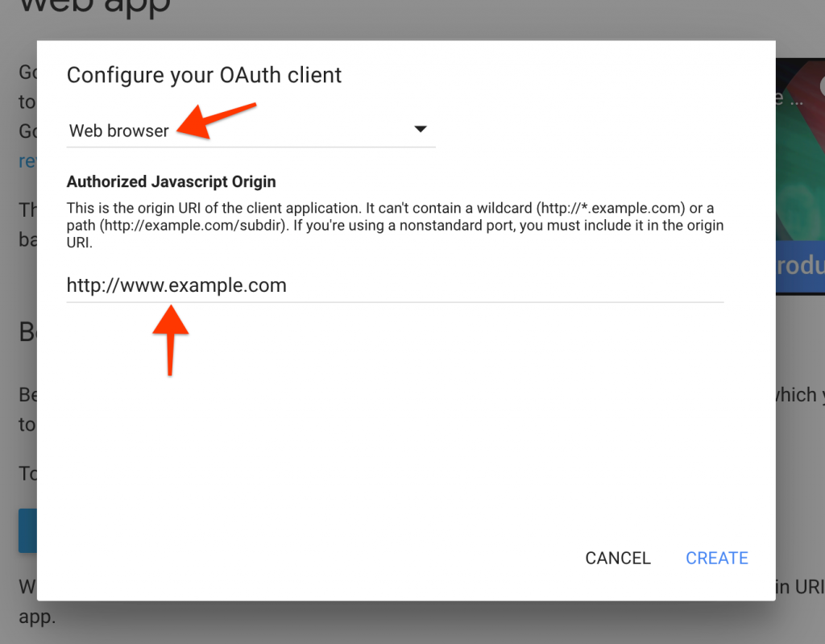Click the "Authorized Javascript Origin" bold heading
Screen dimensions: 825x644
coord(171,181)
